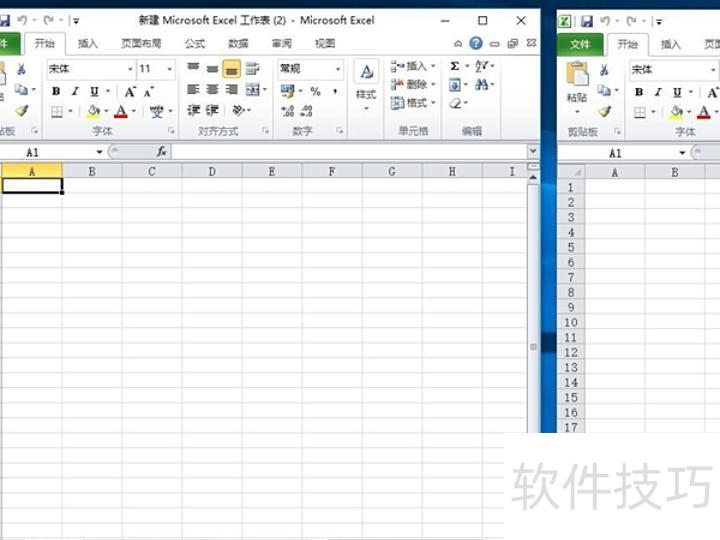Viewport: 720px width, 540px height.
Task: Open File tab in right Excel window
Action: pos(580,44)
